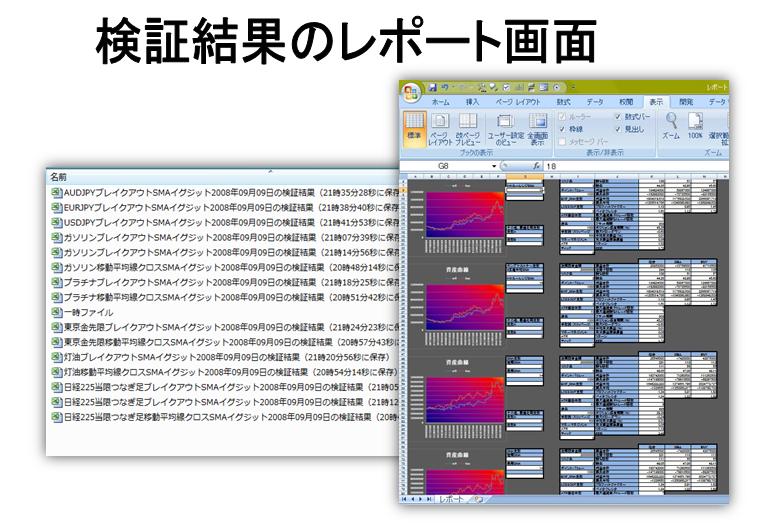Screen dimensions: 771x531
Task: Expand the Name Box dropdown arrow
Action: (x=493, y=165)
